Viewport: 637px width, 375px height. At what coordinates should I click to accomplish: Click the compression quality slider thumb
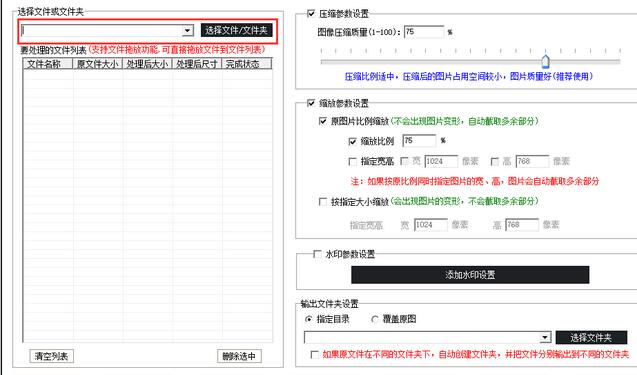click(x=545, y=61)
